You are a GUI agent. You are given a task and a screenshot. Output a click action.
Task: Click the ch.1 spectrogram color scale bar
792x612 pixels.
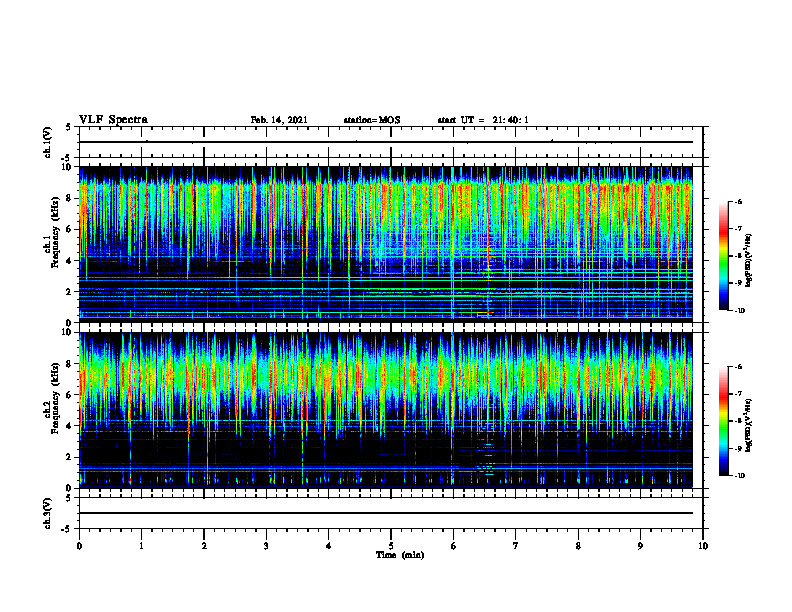(x=723, y=256)
